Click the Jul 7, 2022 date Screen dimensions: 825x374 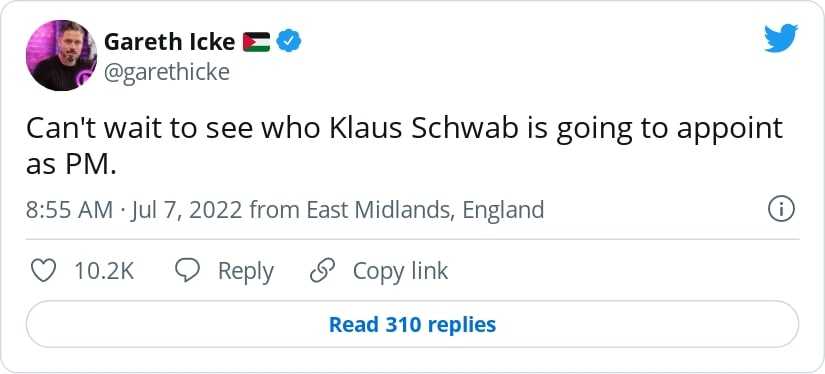point(185,210)
